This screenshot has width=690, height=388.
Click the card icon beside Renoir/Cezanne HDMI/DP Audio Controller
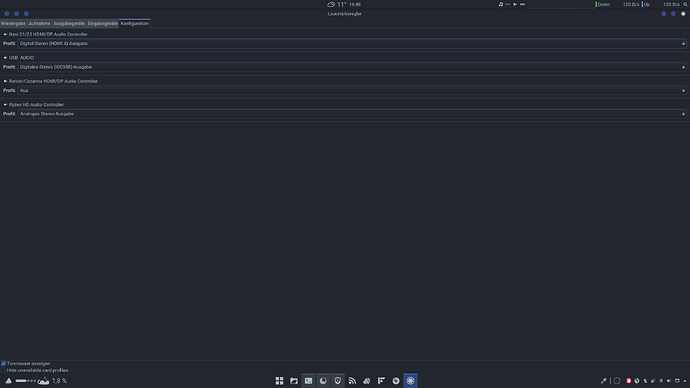(x=5, y=81)
